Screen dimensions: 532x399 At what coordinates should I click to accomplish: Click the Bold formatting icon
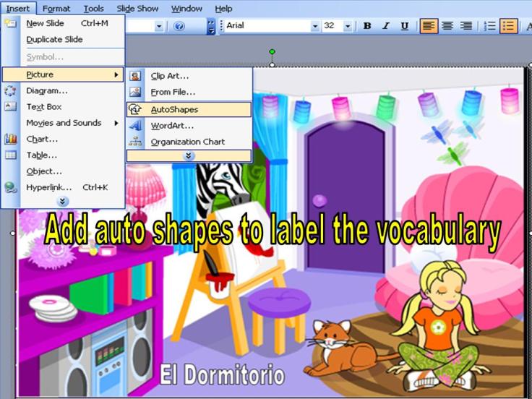click(x=367, y=26)
